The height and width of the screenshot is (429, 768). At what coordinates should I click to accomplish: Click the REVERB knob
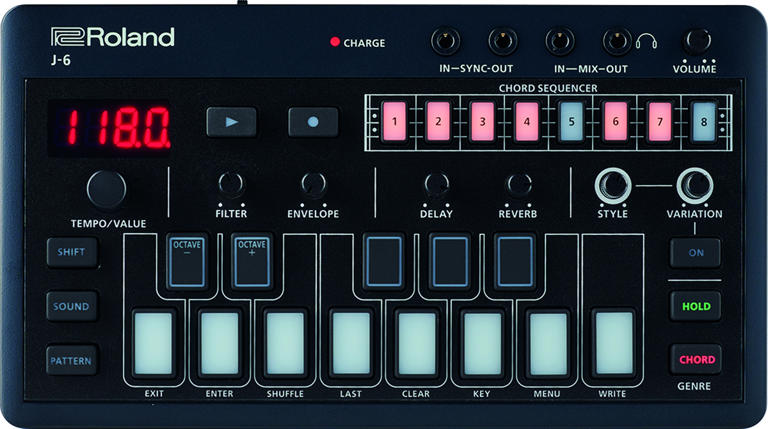point(518,184)
